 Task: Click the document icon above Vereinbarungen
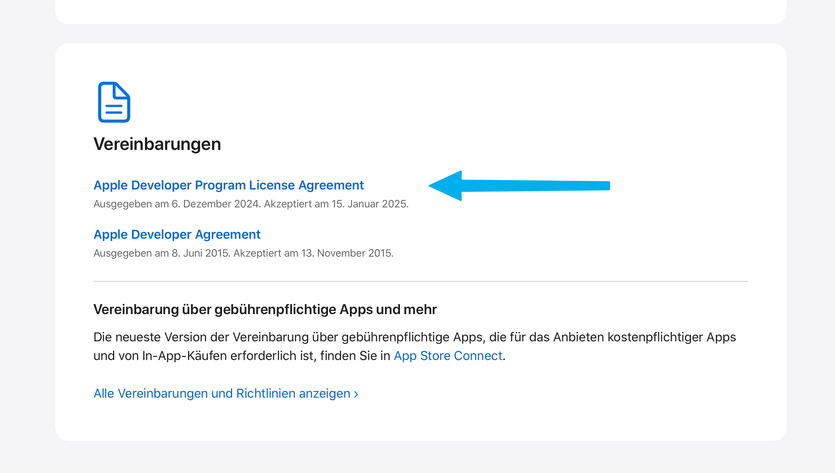[x=114, y=102]
